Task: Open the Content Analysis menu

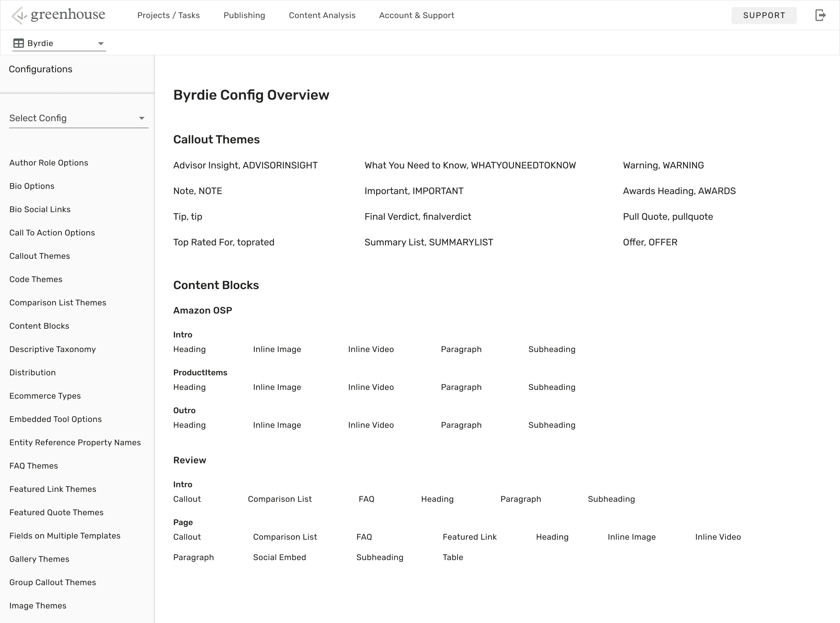Action: click(322, 15)
